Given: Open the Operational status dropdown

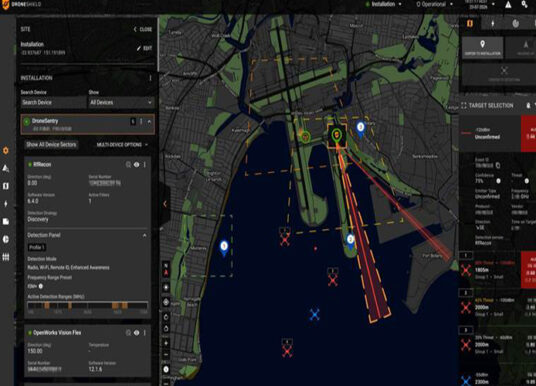Looking at the screenshot, I should pyautogui.click(x=434, y=4).
